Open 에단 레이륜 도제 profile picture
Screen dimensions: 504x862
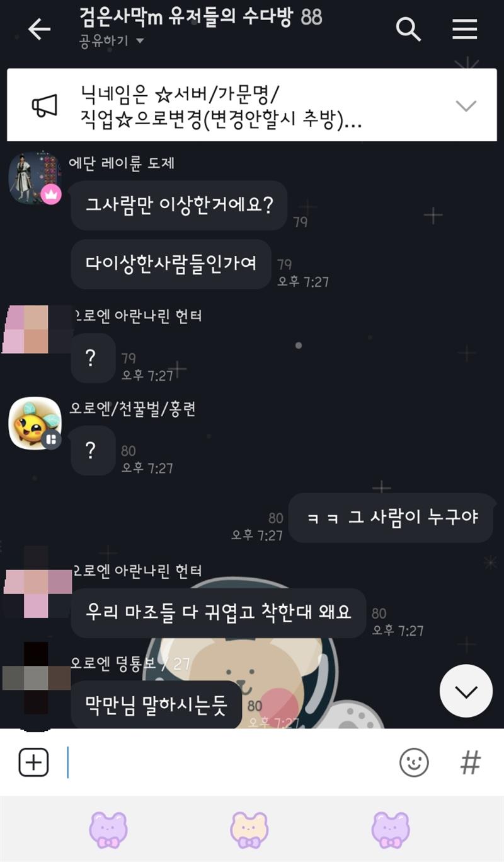click(x=34, y=178)
